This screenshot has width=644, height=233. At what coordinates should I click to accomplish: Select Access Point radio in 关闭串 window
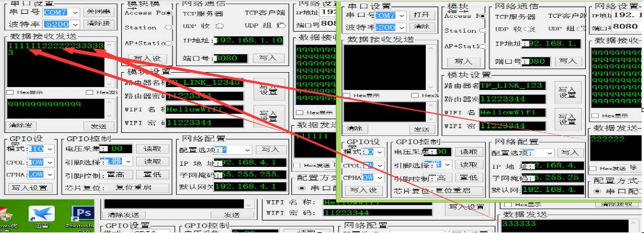click(x=169, y=13)
